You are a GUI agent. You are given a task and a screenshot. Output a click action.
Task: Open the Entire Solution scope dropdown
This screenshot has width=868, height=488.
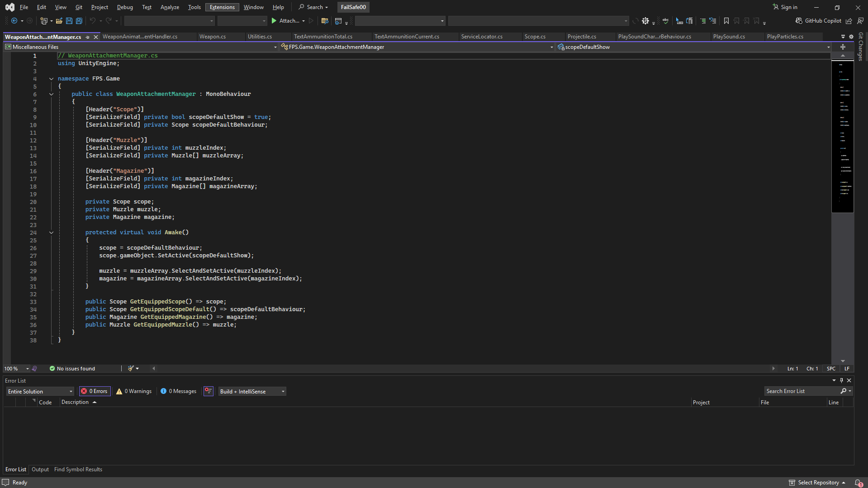(40, 391)
